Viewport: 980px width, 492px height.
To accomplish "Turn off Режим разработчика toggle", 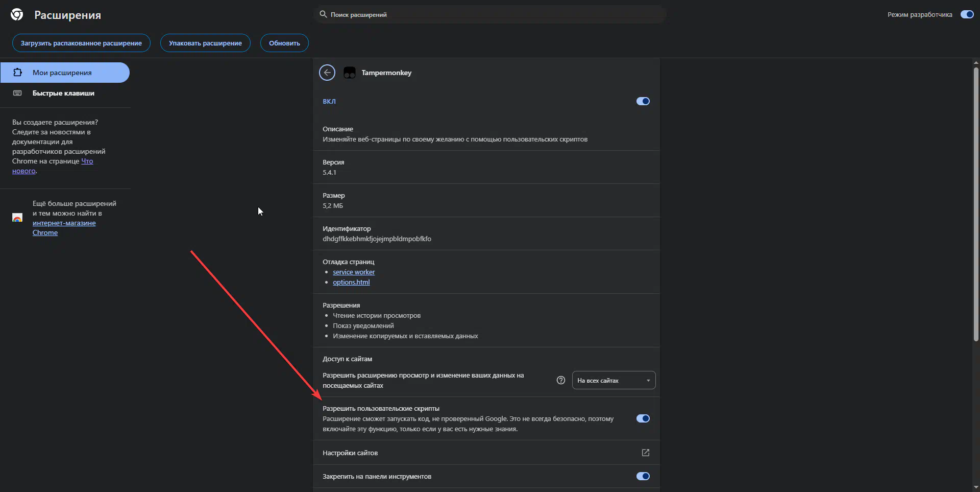I will tap(967, 14).
